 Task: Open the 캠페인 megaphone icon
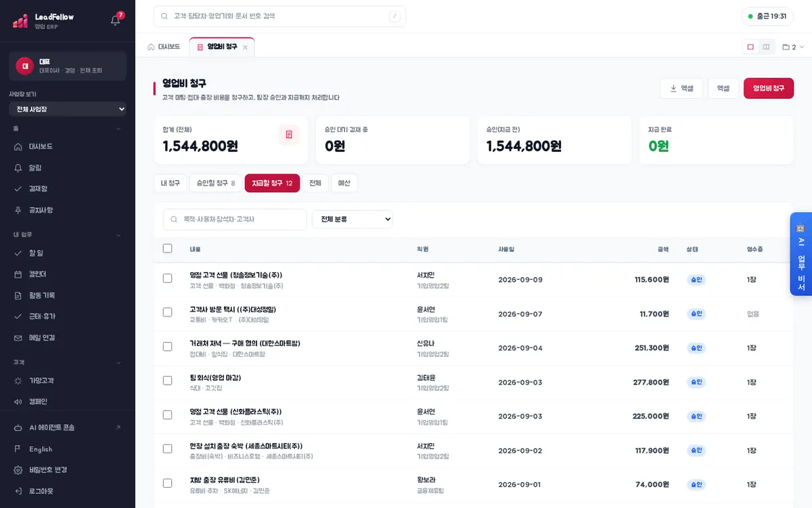[18, 402]
